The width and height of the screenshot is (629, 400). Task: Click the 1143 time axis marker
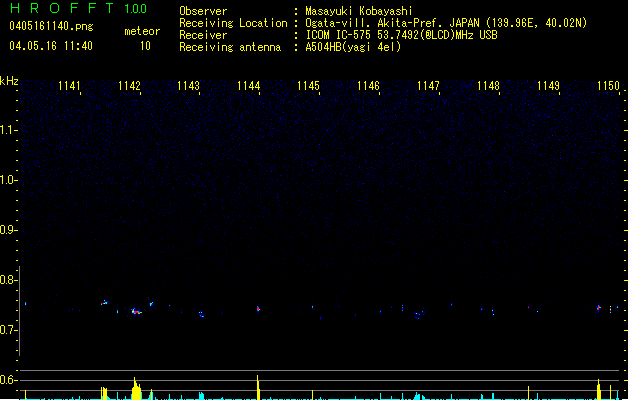189,86
